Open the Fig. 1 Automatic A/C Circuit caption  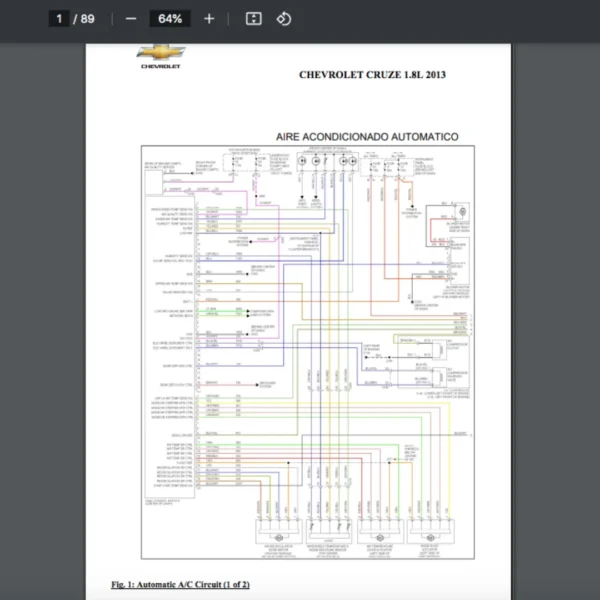180,583
